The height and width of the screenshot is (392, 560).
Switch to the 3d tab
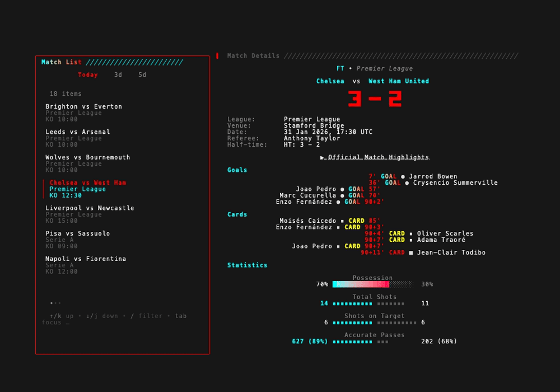[x=118, y=74]
